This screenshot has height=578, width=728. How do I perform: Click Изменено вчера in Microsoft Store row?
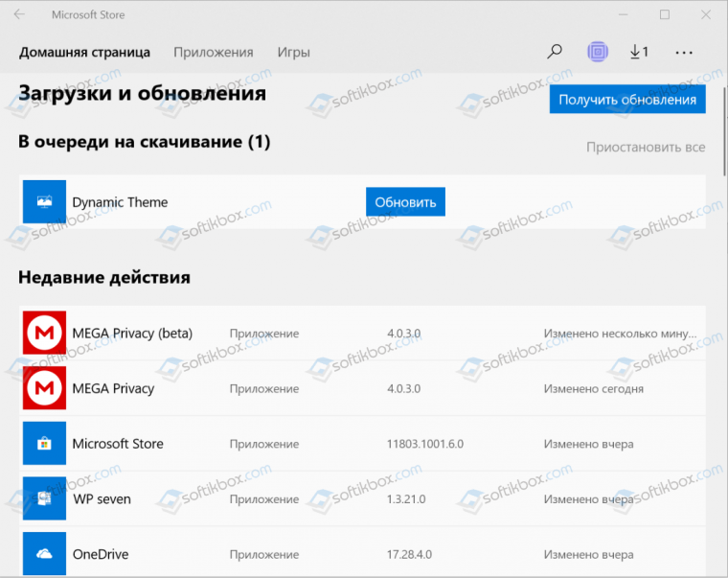tap(589, 444)
